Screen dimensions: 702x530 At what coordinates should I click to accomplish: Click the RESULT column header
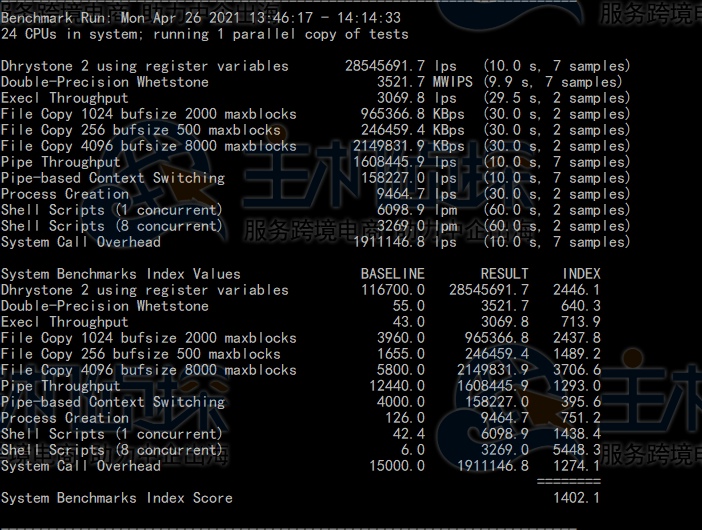coord(504,274)
